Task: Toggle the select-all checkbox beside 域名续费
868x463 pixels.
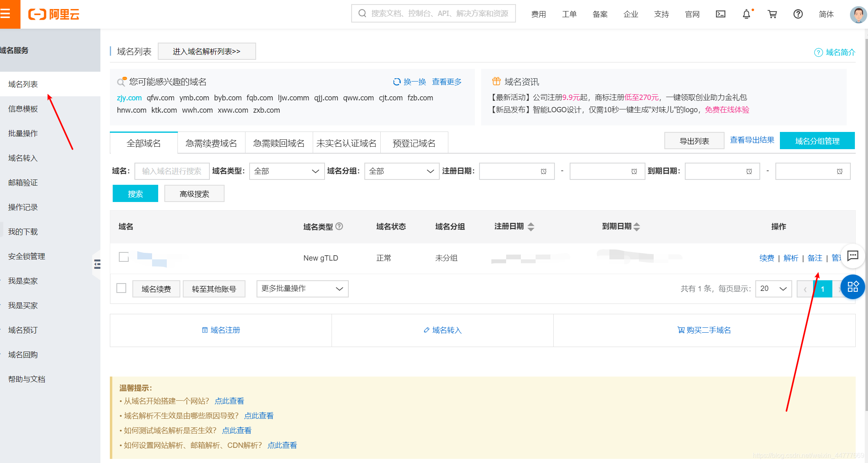Action: (121, 288)
